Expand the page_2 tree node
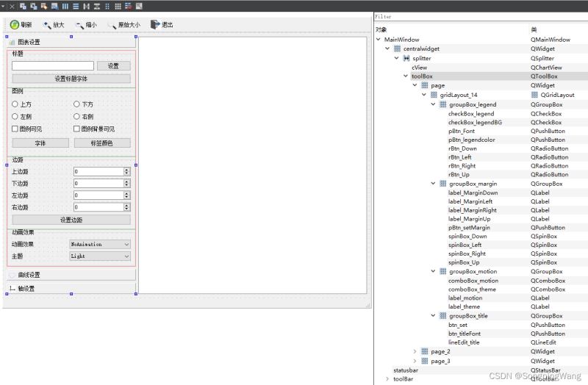 (x=415, y=351)
